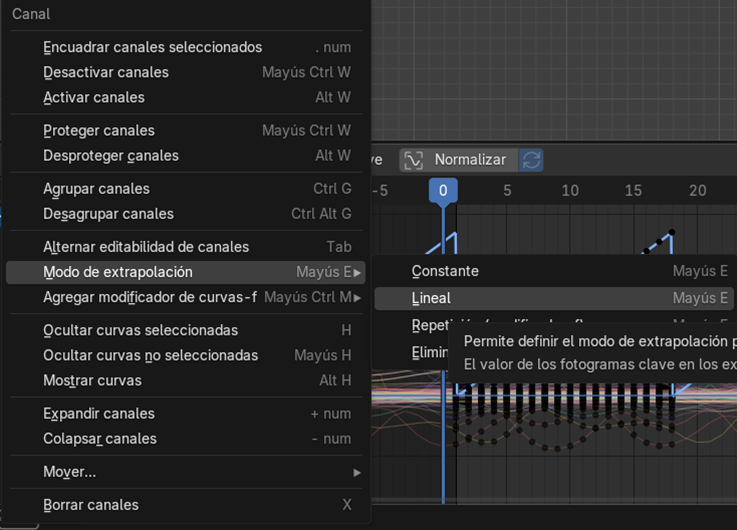Screen dimensions: 737x530
Task: Click Encuadrar canales seleccionados
Action: click(186, 47)
